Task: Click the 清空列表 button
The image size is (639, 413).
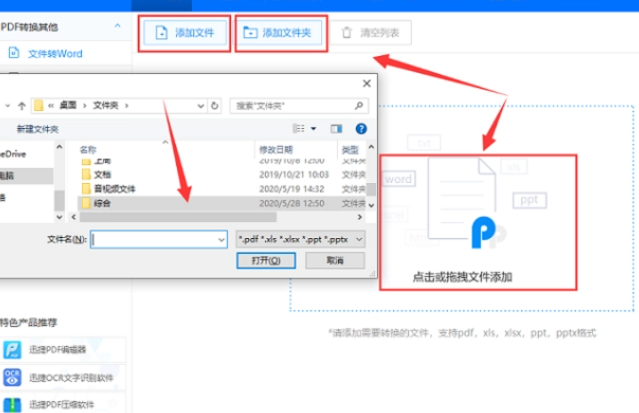Action: pyautogui.click(x=370, y=33)
